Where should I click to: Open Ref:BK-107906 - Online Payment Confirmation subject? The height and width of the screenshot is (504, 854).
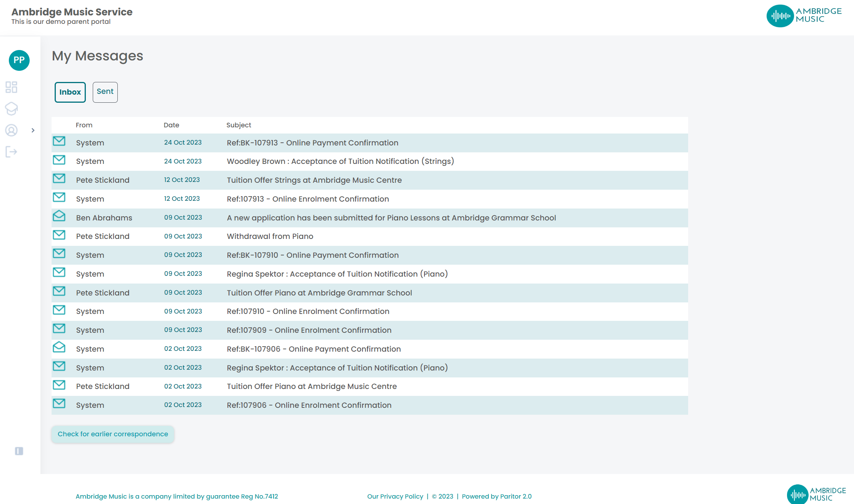(314, 349)
